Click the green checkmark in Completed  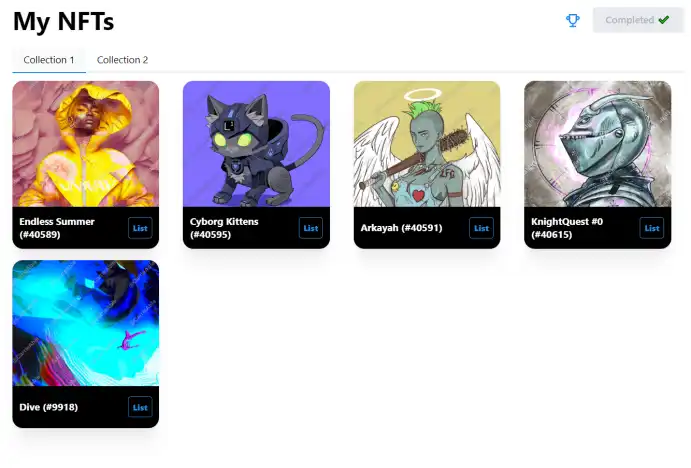[663, 20]
